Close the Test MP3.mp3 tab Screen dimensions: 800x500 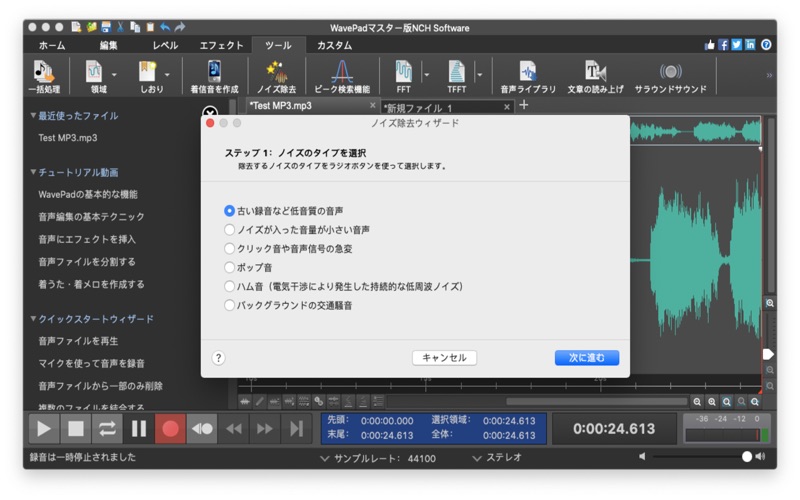tap(372, 105)
